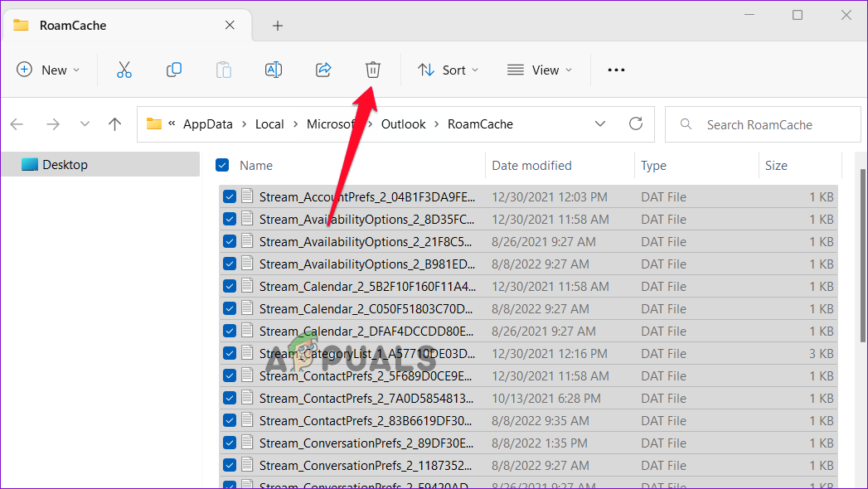Open the See more ellipsis menu
Screen dimensions: 868x489
click(x=616, y=70)
